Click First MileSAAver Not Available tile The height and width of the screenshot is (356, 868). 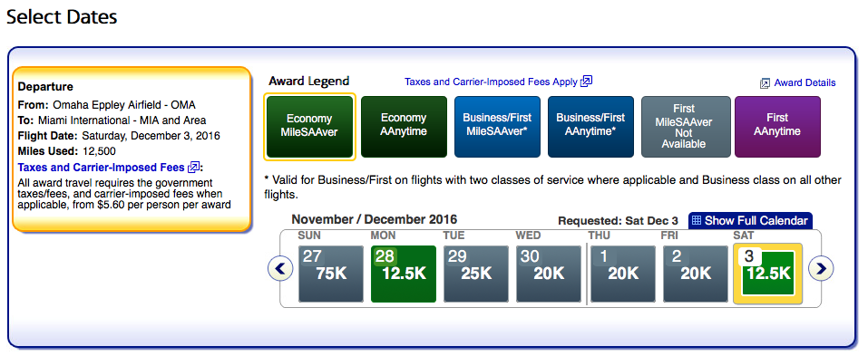point(684,127)
